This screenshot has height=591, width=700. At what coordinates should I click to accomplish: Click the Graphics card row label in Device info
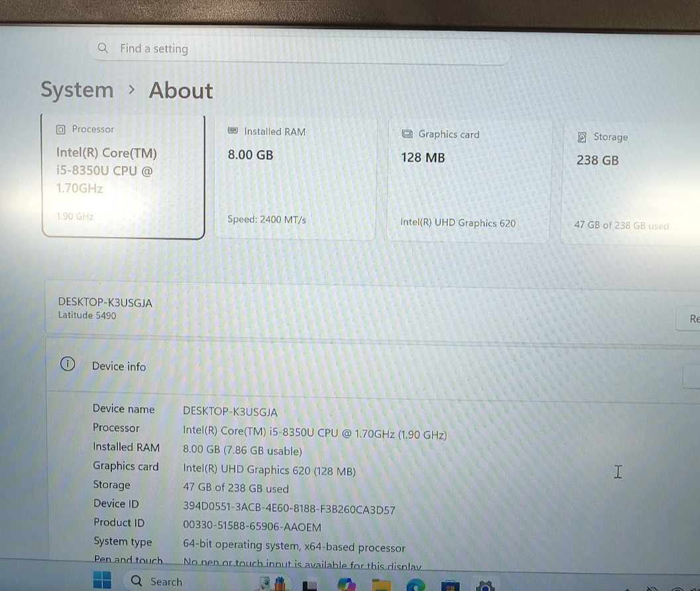[x=126, y=466]
